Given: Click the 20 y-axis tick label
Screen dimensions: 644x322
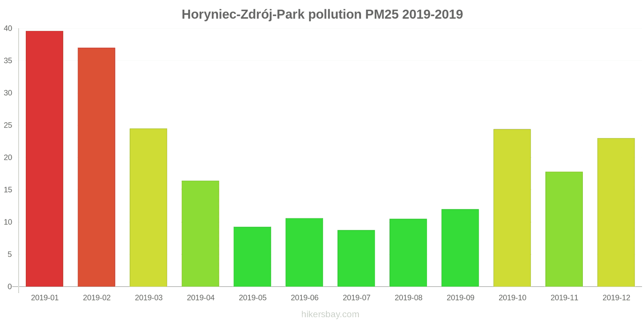Looking at the screenshot, I should [8, 158].
